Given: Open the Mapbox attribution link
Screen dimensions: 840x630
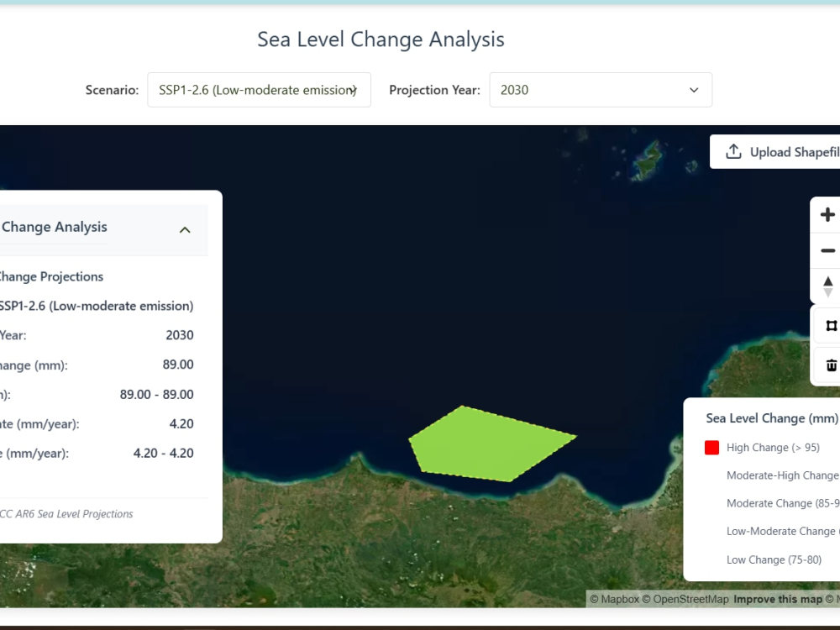Looking at the screenshot, I should coord(615,599).
